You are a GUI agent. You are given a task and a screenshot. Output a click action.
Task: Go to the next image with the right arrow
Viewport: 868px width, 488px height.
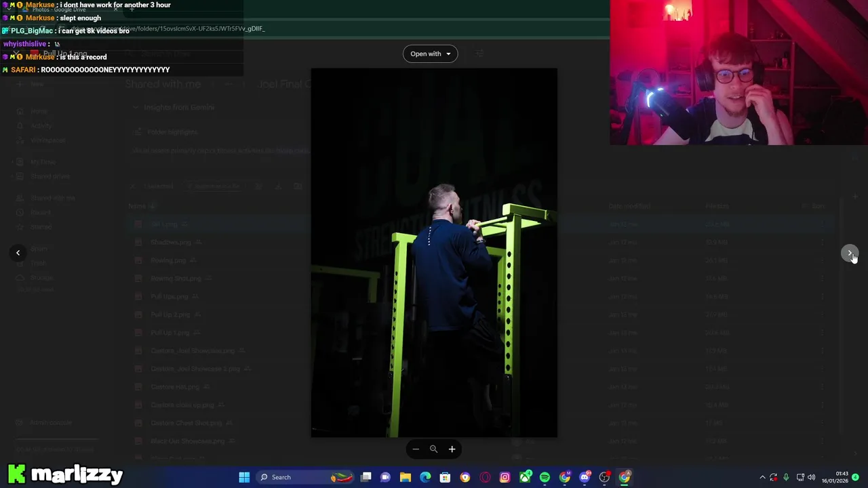[x=850, y=253]
